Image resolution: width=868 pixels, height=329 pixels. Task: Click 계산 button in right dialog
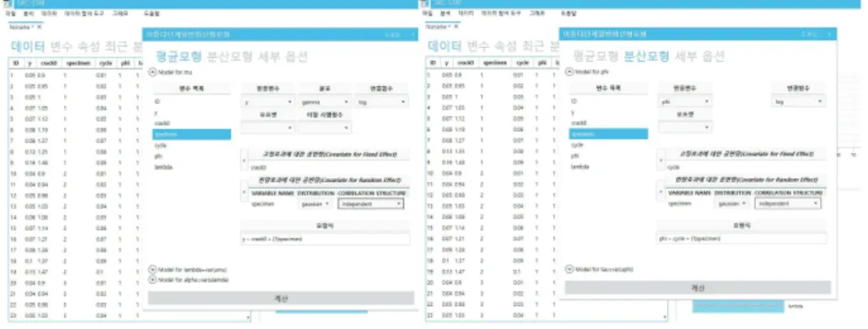click(x=698, y=288)
